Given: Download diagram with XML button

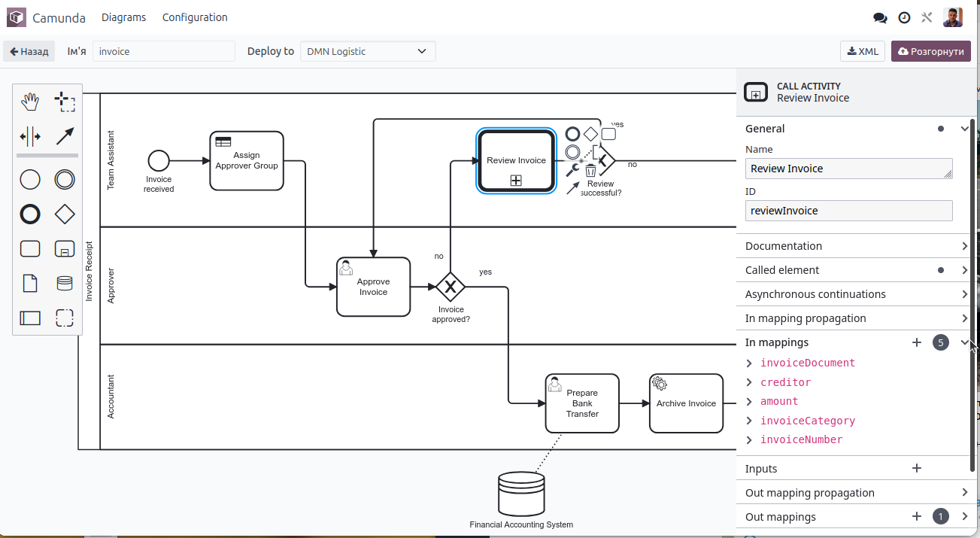Looking at the screenshot, I should click(x=863, y=51).
